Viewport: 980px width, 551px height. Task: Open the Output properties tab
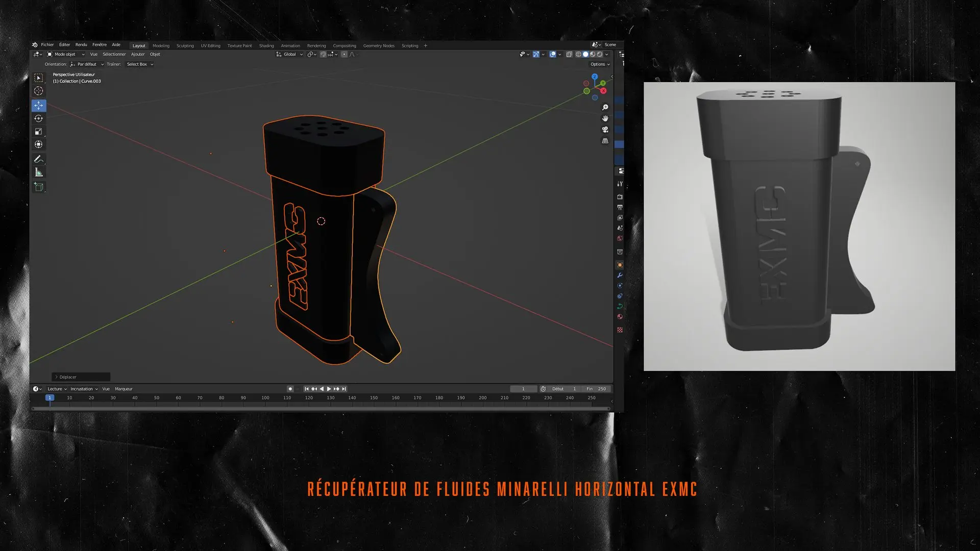click(620, 207)
